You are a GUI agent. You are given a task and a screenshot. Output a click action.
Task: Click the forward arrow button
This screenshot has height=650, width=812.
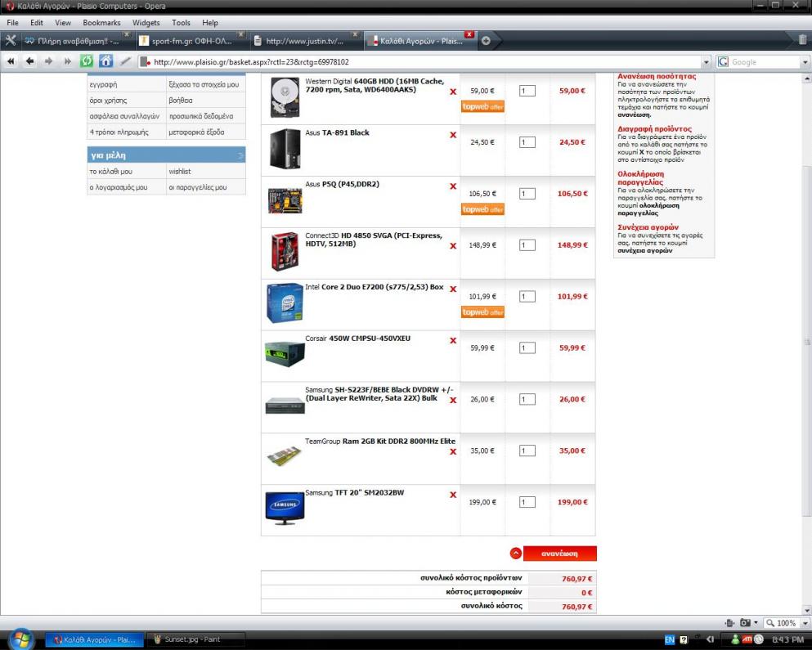(49, 61)
